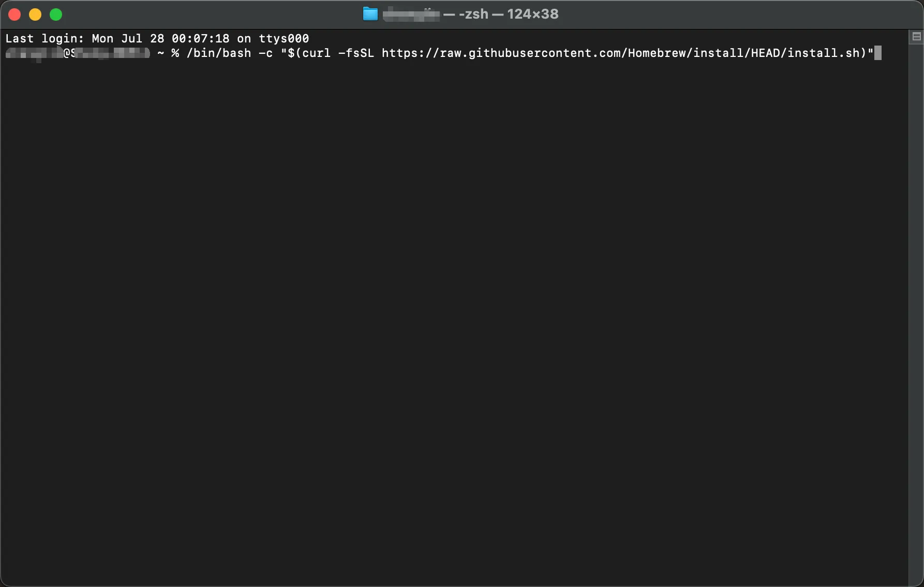Close the Terminal window with red button
This screenshot has width=924, height=587.
point(14,14)
